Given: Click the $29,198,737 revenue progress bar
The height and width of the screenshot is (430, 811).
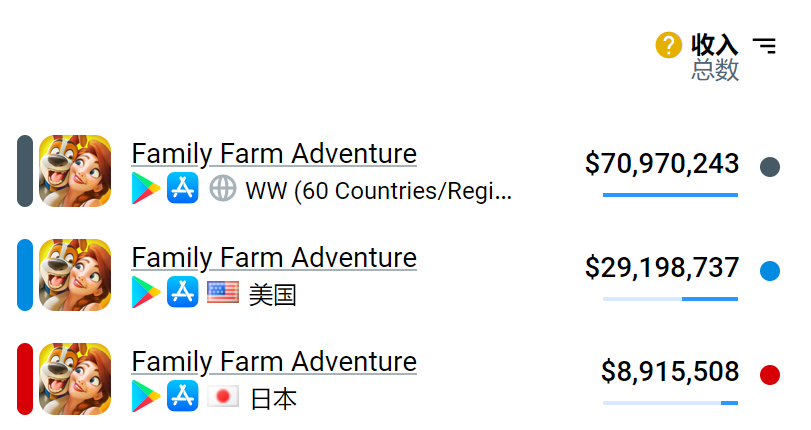Looking at the screenshot, I should click(x=670, y=298).
